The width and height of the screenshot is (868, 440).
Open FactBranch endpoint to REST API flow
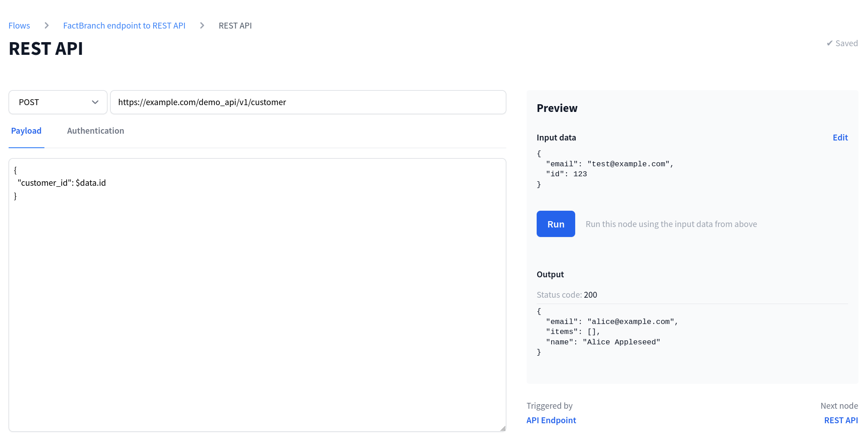(x=124, y=25)
